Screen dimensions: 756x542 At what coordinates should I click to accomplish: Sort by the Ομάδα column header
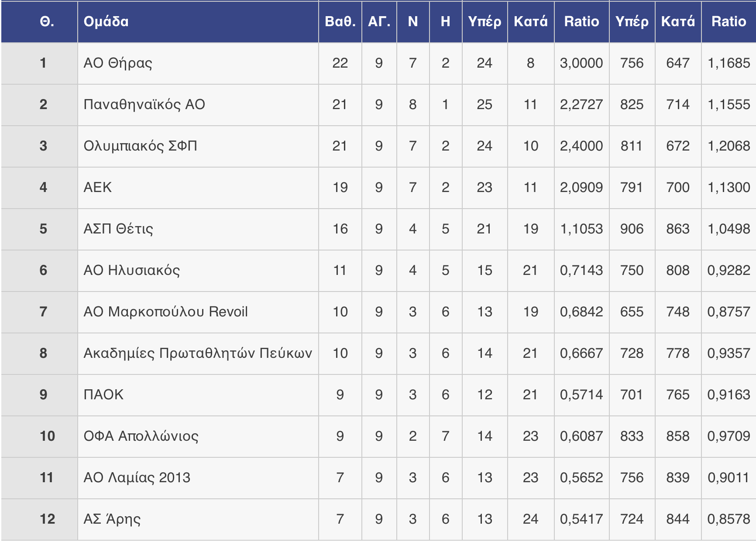pos(106,21)
